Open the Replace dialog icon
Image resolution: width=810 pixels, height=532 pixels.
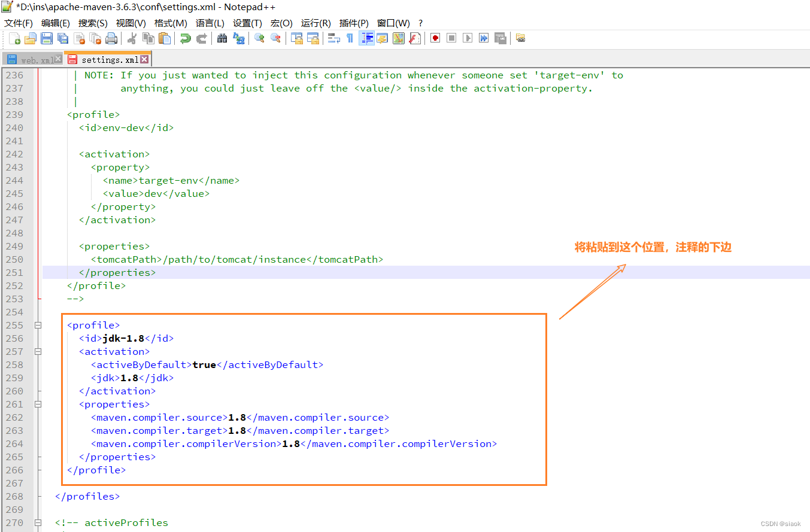click(x=238, y=38)
